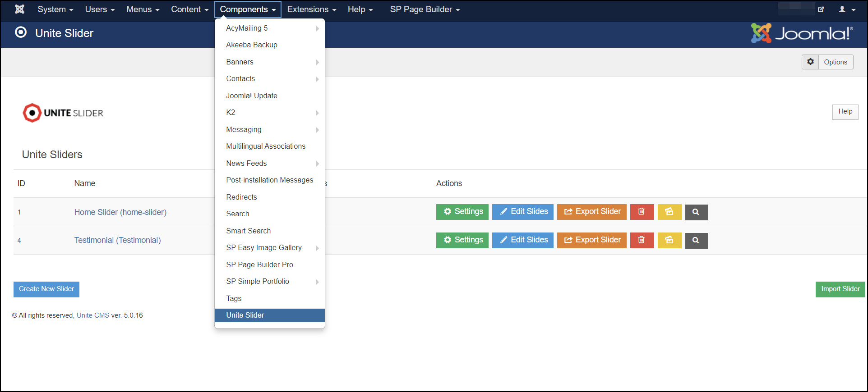Screen dimensions: 868x392
Task: Click Export Slider for Home Slider
Action: [x=591, y=212]
